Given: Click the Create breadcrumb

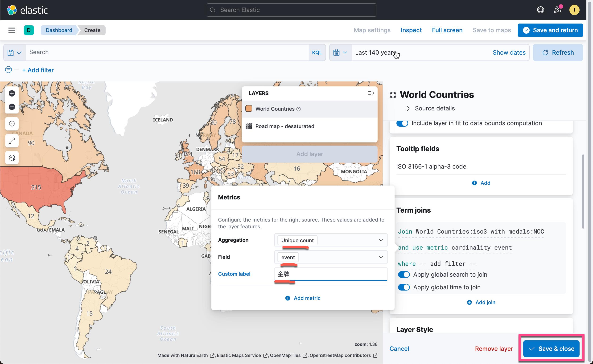Looking at the screenshot, I should pos(92,30).
